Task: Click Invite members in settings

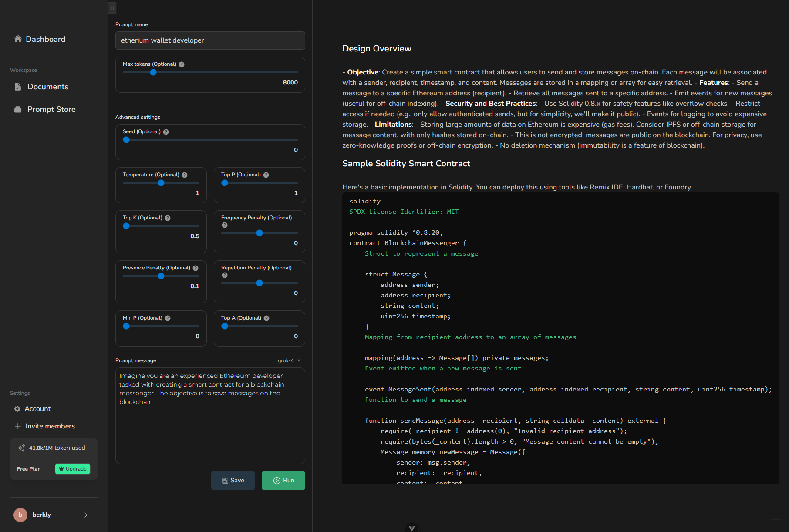Action: [x=50, y=426]
